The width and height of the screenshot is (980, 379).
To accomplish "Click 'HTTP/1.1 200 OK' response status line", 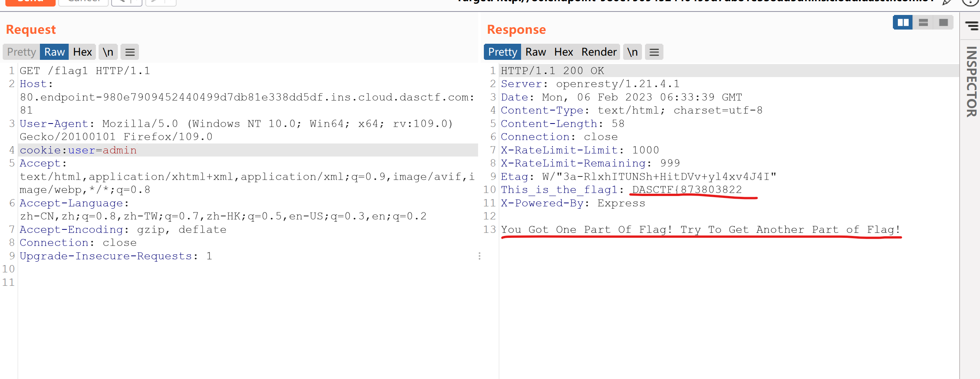I will click(553, 71).
